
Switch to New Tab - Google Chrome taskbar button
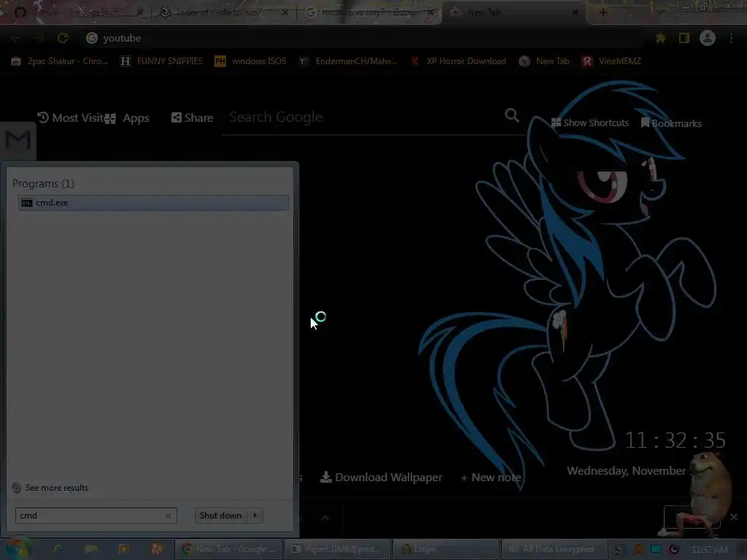click(228, 549)
